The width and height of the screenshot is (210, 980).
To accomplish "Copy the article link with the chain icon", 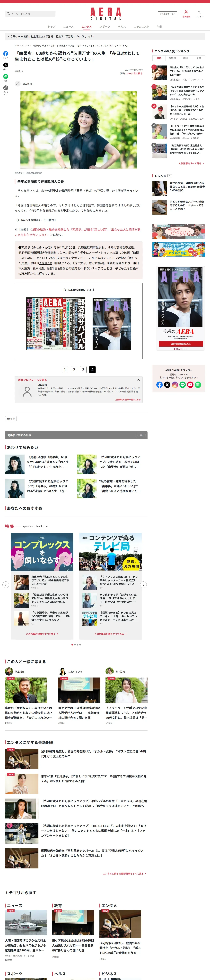I will (x=6, y=88).
